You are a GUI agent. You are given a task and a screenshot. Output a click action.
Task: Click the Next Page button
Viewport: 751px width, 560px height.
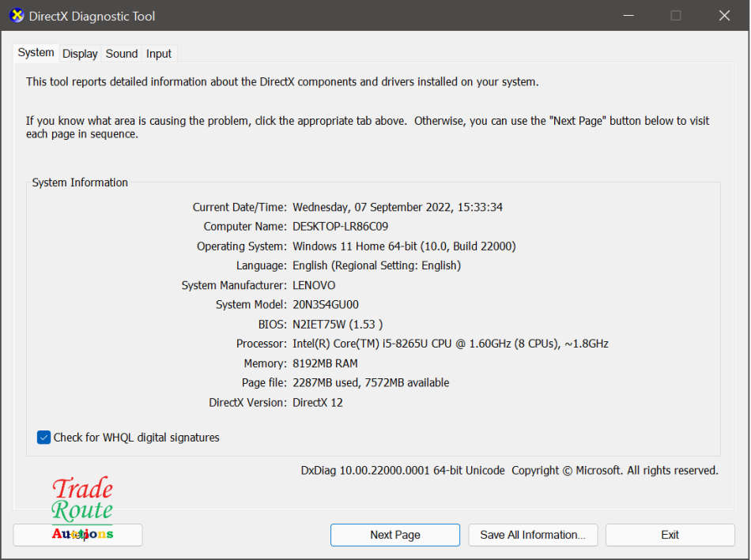(394, 535)
